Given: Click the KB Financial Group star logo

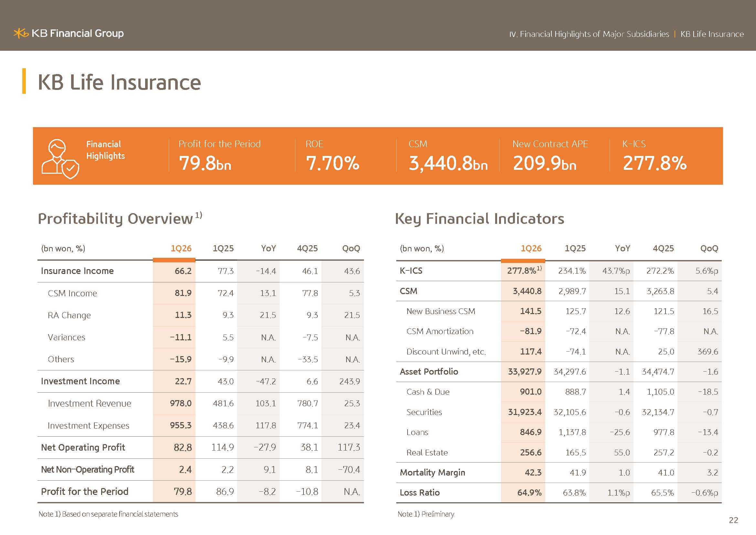Looking at the screenshot, I should [x=21, y=33].
